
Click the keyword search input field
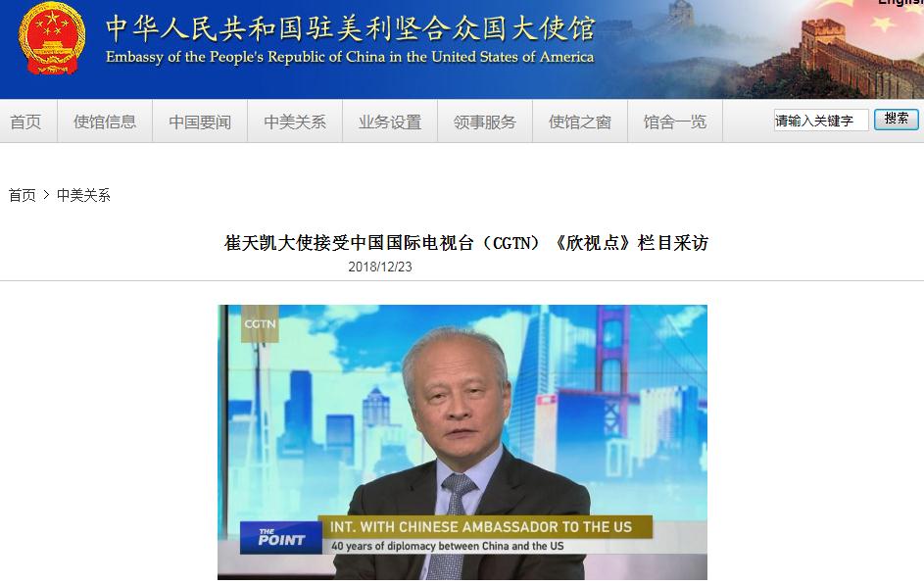821,121
